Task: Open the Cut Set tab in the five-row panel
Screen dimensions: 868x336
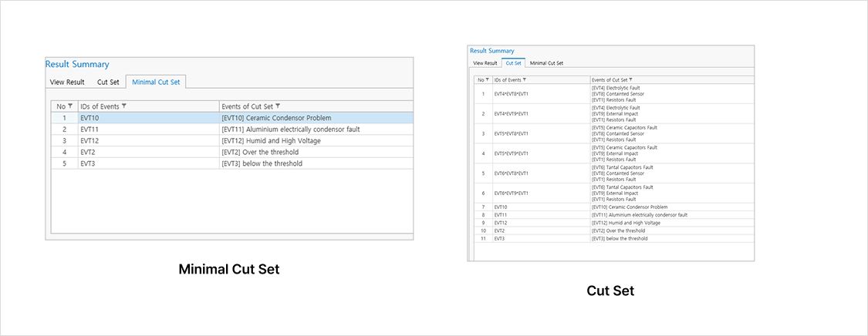Action: (x=108, y=82)
